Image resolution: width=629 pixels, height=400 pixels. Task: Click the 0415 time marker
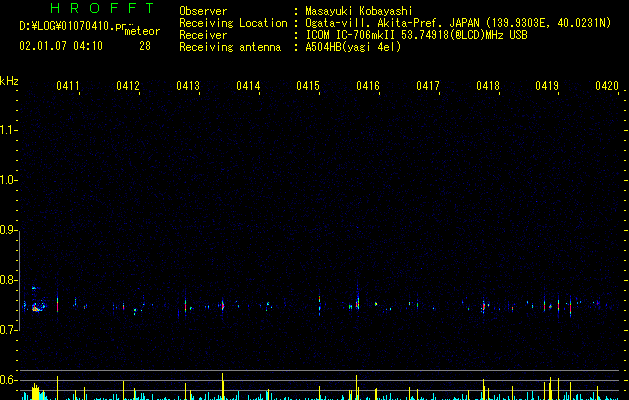click(308, 86)
